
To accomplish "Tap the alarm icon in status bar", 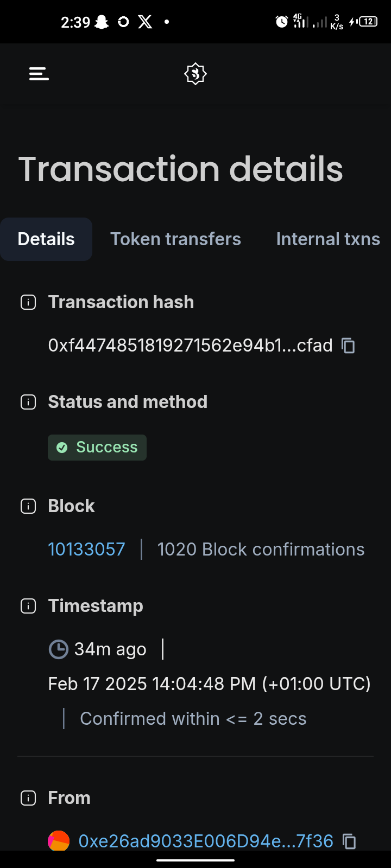I will tap(281, 22).
